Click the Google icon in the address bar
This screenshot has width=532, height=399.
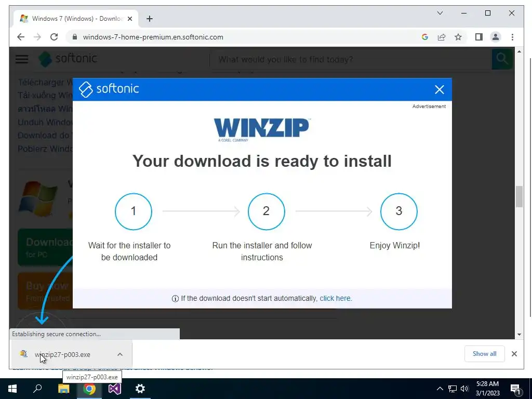tap(425, 37)
